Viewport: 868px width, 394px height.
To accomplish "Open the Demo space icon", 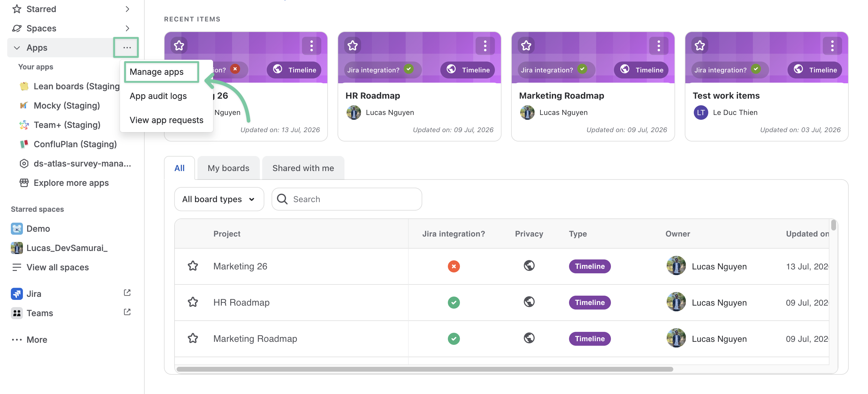I will [17, 228].
